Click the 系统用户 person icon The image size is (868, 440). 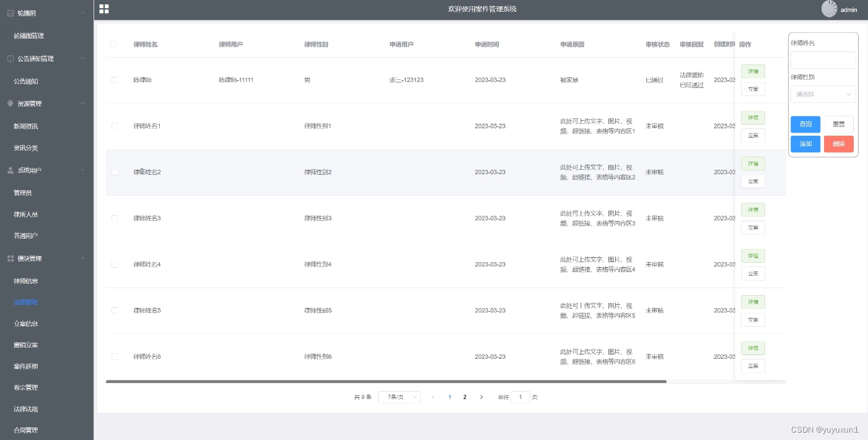pos(10,170)
